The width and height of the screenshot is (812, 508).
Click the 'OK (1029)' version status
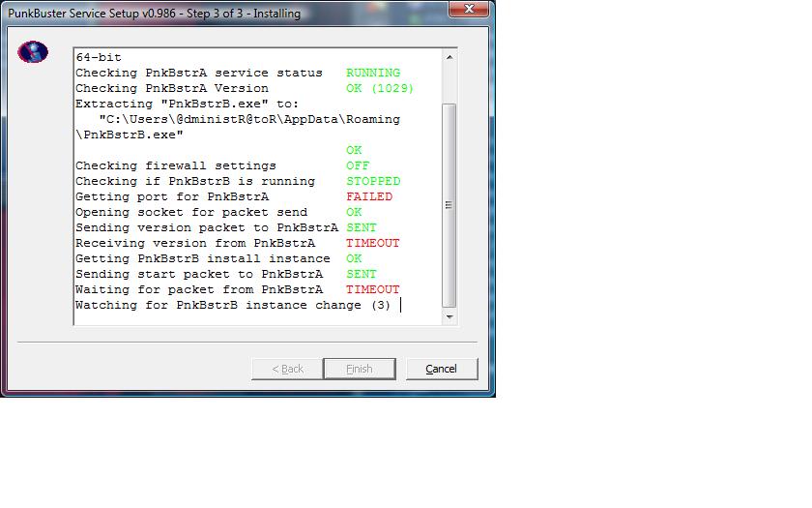(x=380, y=88)
